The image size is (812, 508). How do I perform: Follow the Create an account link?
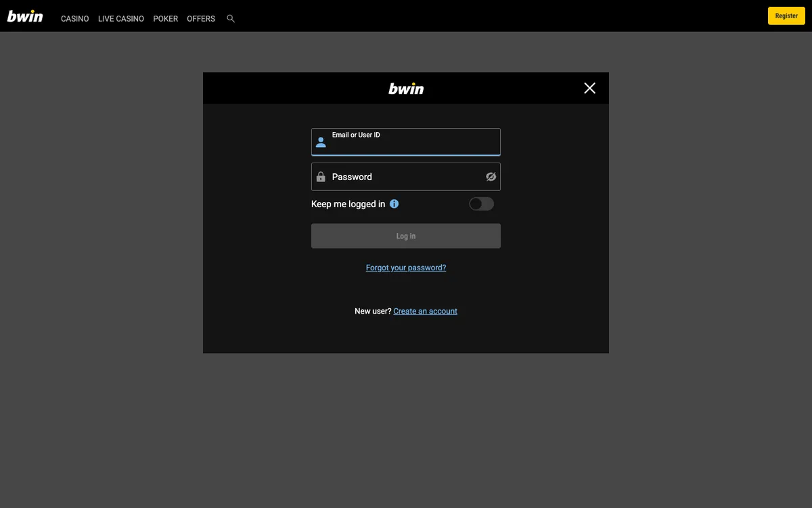(x=426, y=311)
